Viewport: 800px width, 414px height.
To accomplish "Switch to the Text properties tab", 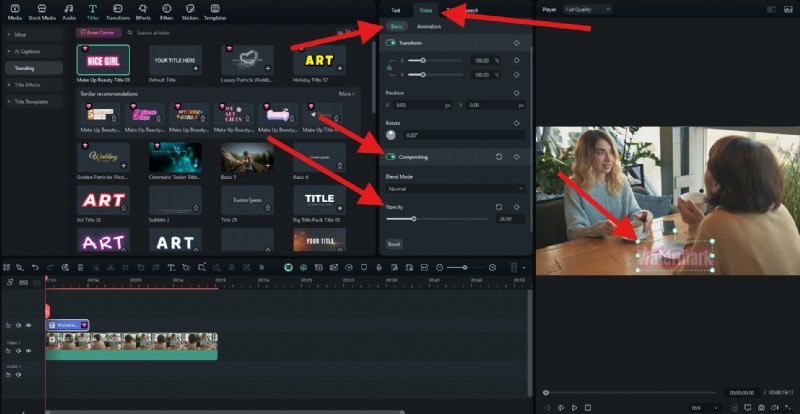I will (395, 10).
